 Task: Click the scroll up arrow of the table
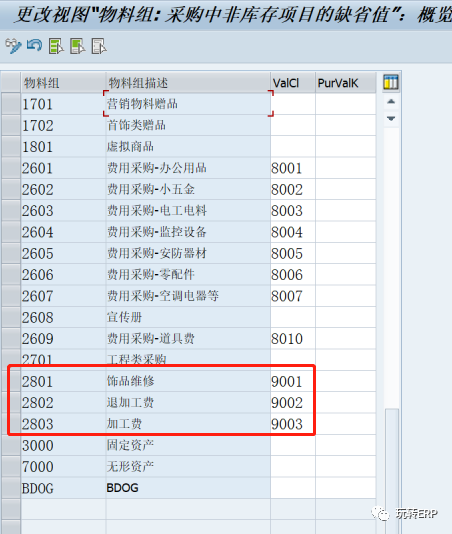click(391, 101)
